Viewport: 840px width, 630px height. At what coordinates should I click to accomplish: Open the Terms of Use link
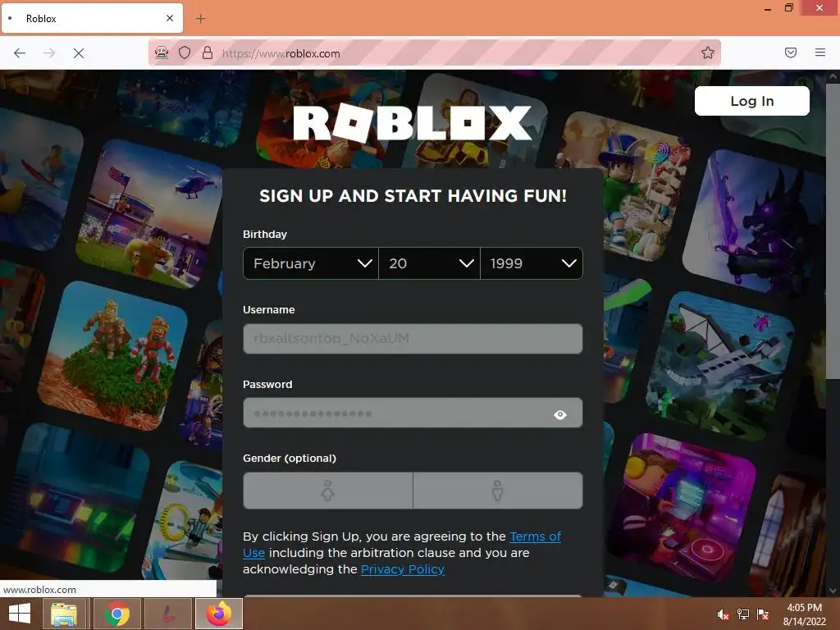pyautogui.click(x=535, y=536)
